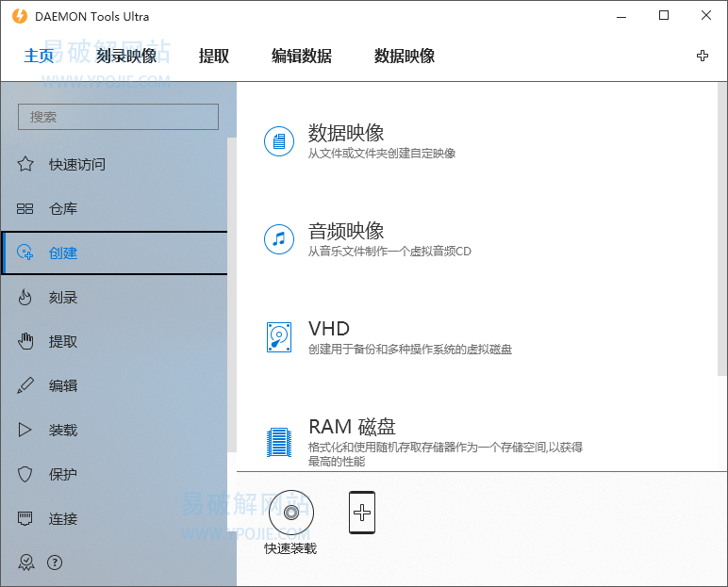Open help via question mark icon

pos(55,563)
